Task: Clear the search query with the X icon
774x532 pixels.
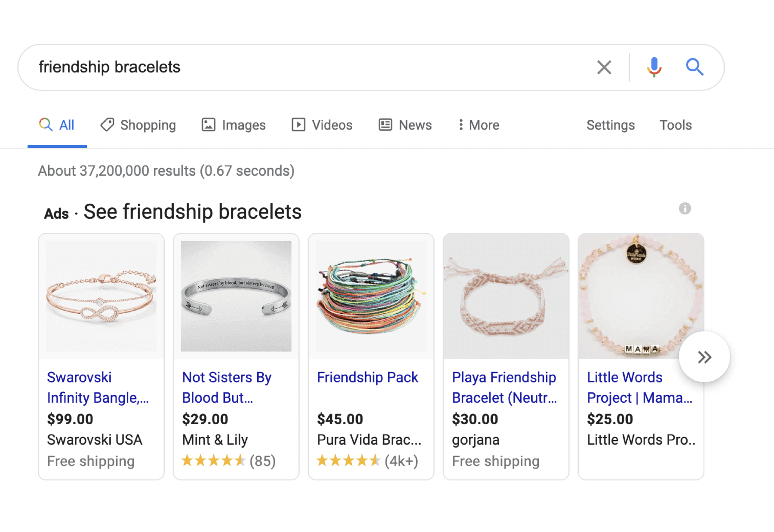Action: 604,67
